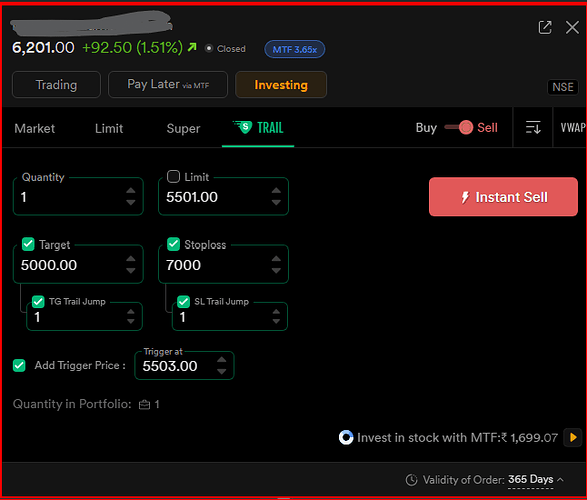The width and height of the screenshot is (587, 500).
Task: Click the MTF circular progress icon
Action: click(x=346, y=437)
